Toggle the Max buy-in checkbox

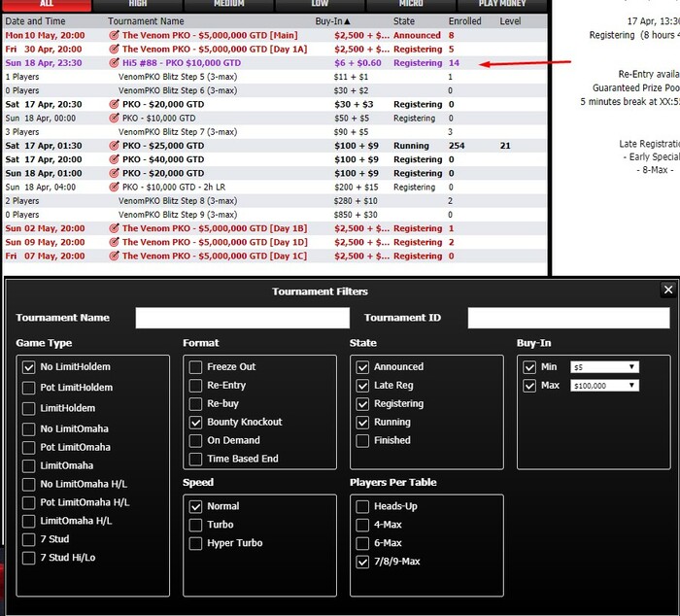point(529,385)
